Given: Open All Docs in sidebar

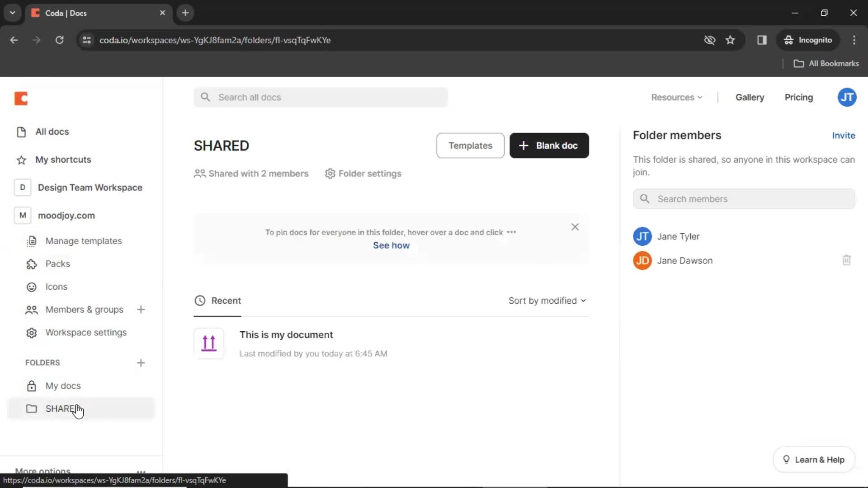Looking at the screenshot, I should pyautogui.click(x=52, y=131).
